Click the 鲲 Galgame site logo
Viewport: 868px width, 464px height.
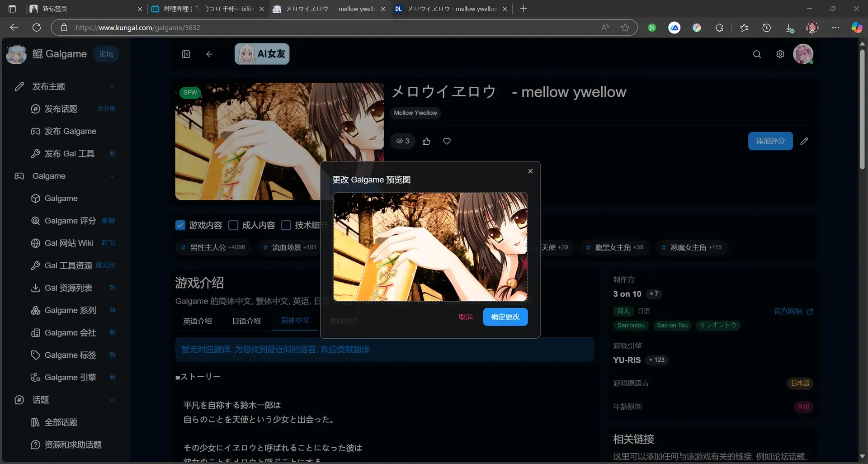pos(47,54)
